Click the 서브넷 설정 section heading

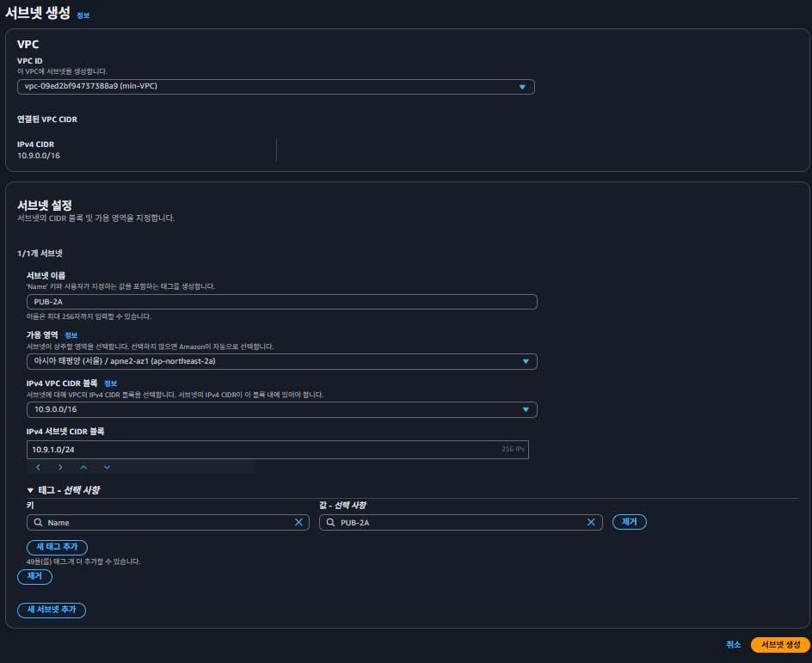pyautogui.click(x=45, y=206)
